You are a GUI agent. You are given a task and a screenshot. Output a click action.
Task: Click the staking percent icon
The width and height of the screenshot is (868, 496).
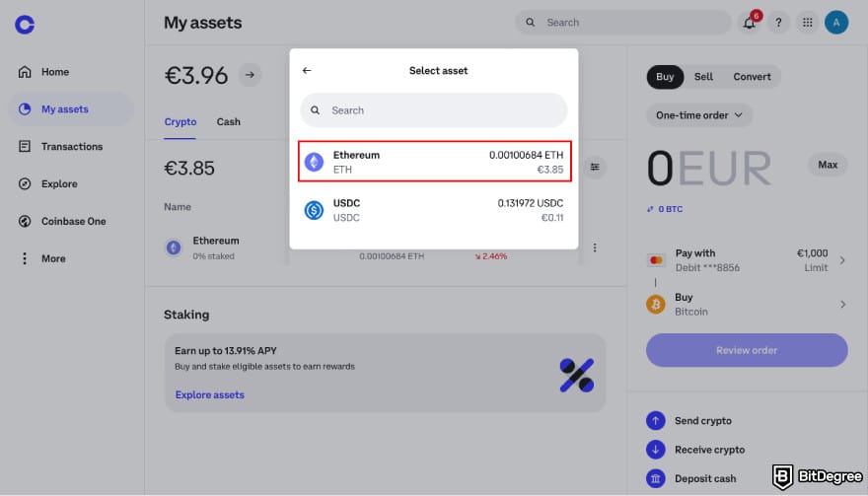point(576,376)
